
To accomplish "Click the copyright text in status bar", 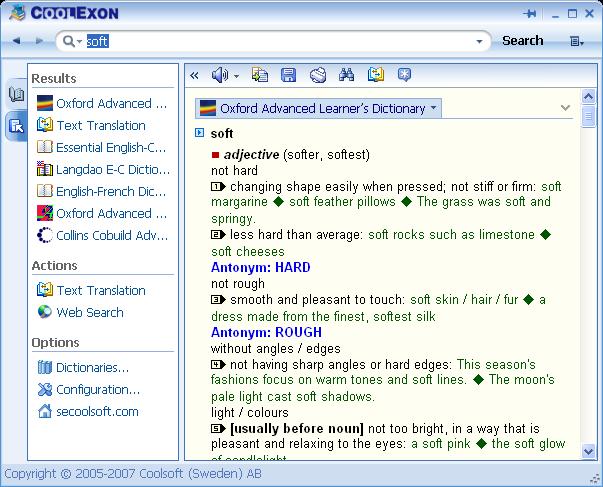I will [x=133, y=474].
